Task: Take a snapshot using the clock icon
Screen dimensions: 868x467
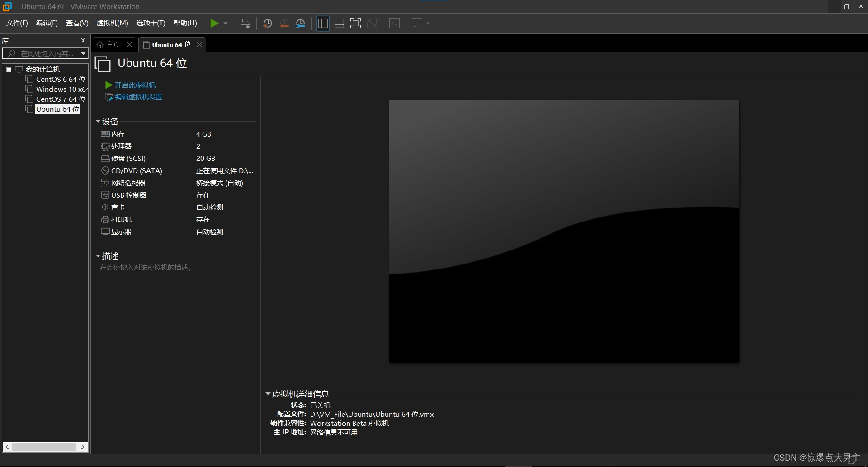Action: point(268,24)
